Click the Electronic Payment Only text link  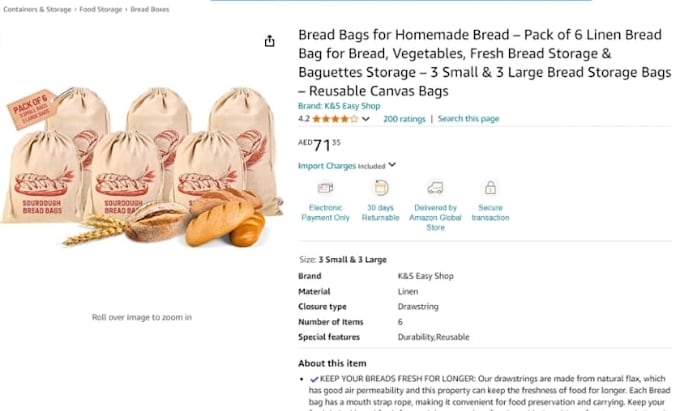325,212
